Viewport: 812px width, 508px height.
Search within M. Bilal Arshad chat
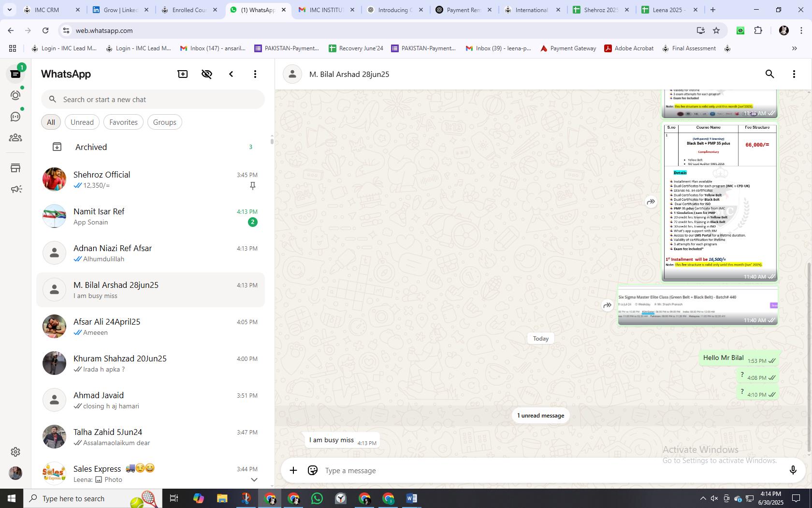(x=770, y=74)
